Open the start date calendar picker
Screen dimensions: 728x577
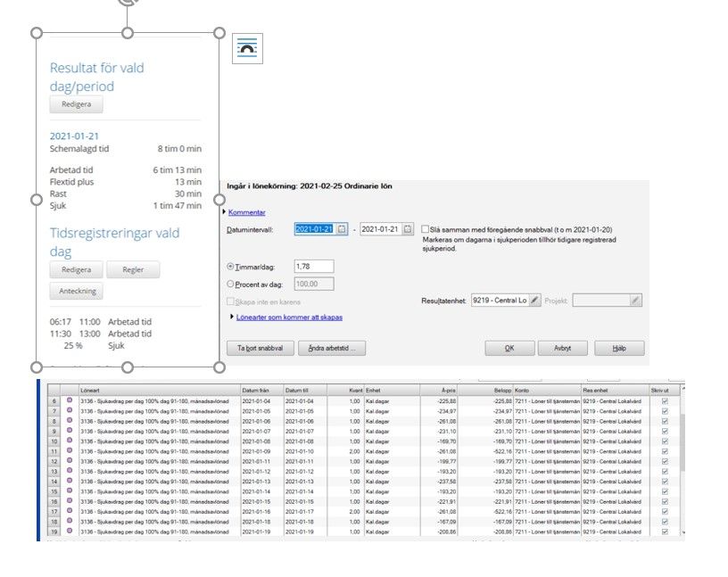pos(342,229)
